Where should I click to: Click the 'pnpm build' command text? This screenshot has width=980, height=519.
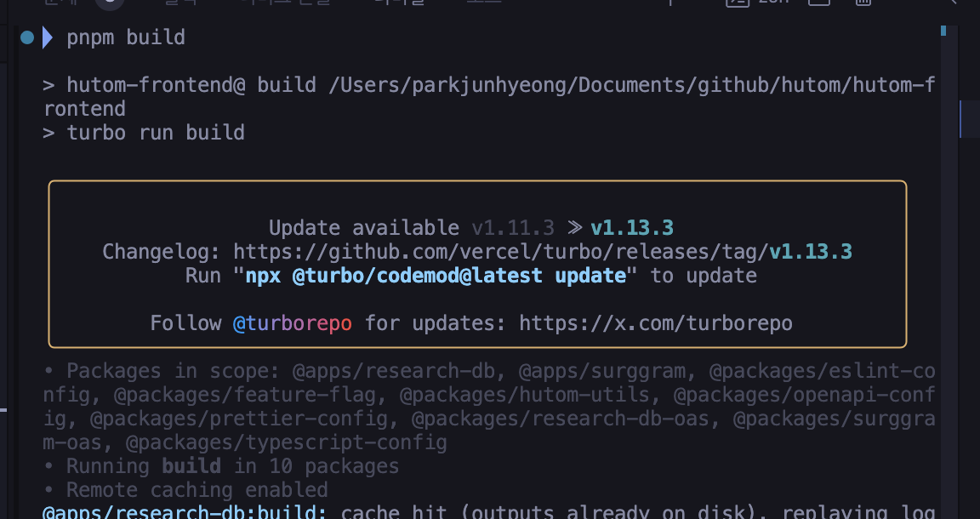(126, 37)
